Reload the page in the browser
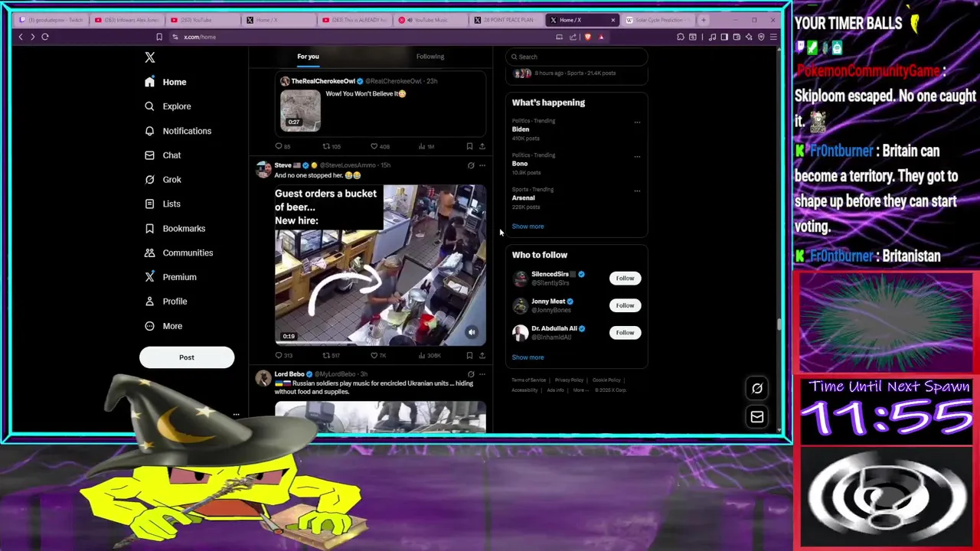Viewport: 980px width, 551px height. [45, 37]
